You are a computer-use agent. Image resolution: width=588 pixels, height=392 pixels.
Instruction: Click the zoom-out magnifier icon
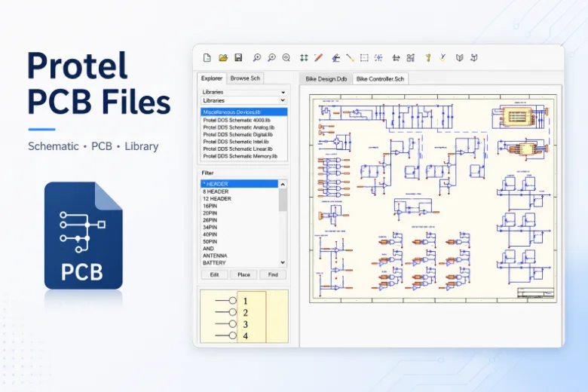pyautogui.click(x=286, y=58)
